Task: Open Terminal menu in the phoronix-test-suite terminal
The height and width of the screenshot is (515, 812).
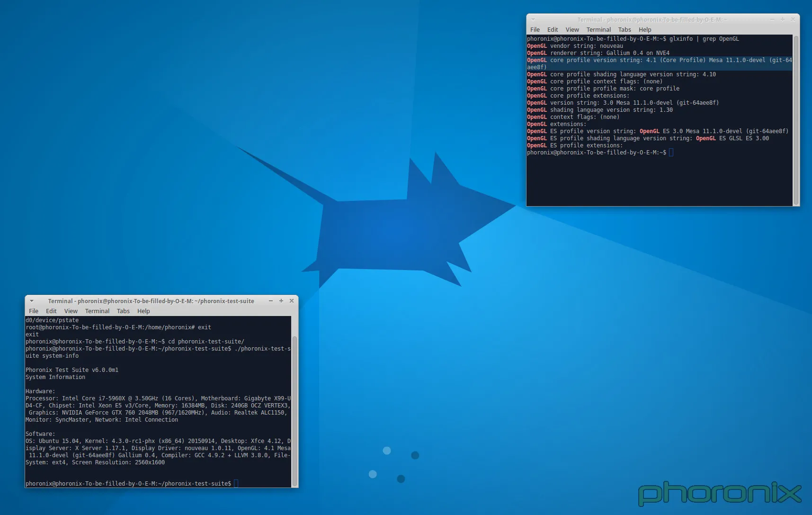Action: click(97, 311)
